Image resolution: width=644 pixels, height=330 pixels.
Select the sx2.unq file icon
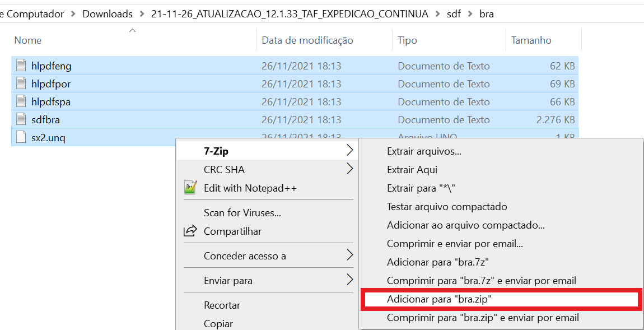pyautogui.click(x=21, y=137)
